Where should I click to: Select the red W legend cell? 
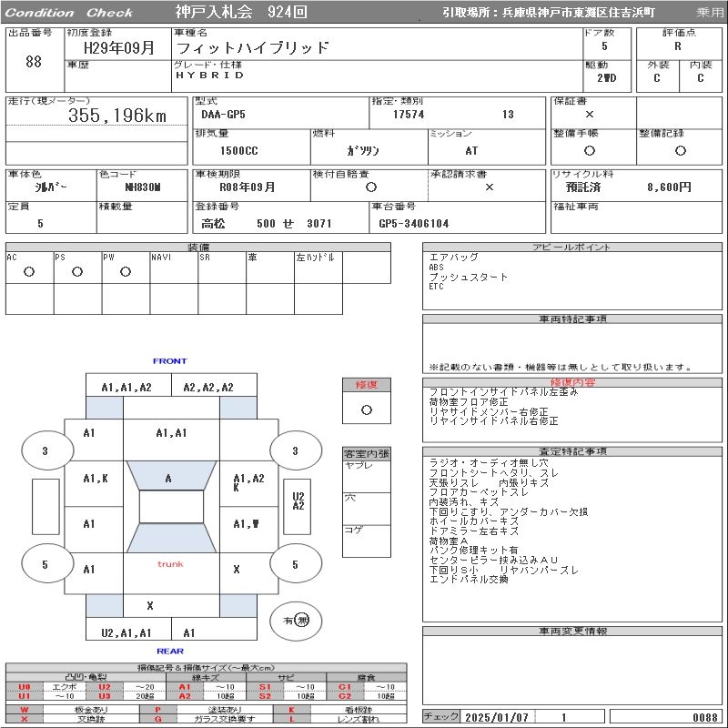click(x=25, y=710)
